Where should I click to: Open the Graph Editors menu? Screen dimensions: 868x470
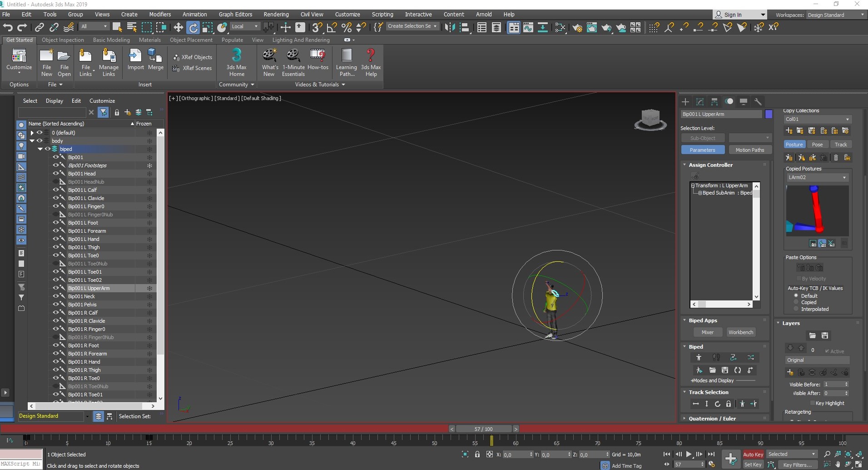(x=235, y=15)
